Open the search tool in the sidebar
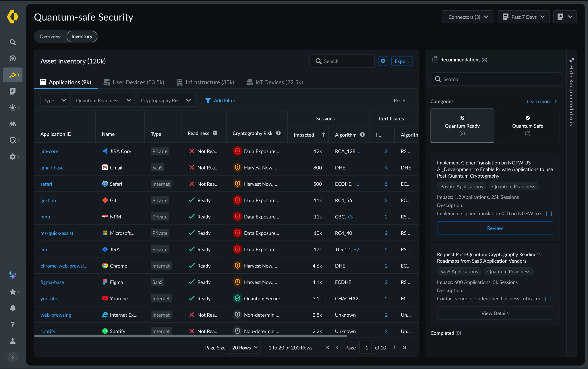 click(x=13, y=42)
